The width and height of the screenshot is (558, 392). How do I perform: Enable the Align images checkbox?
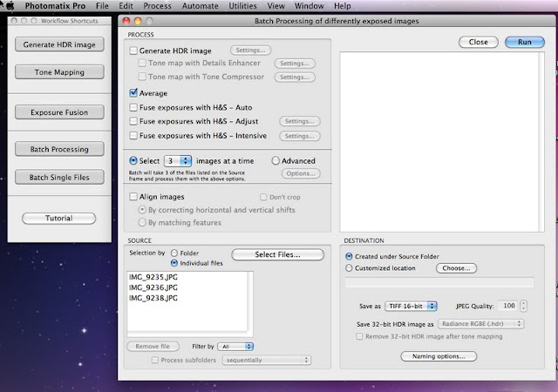point(133,196)
